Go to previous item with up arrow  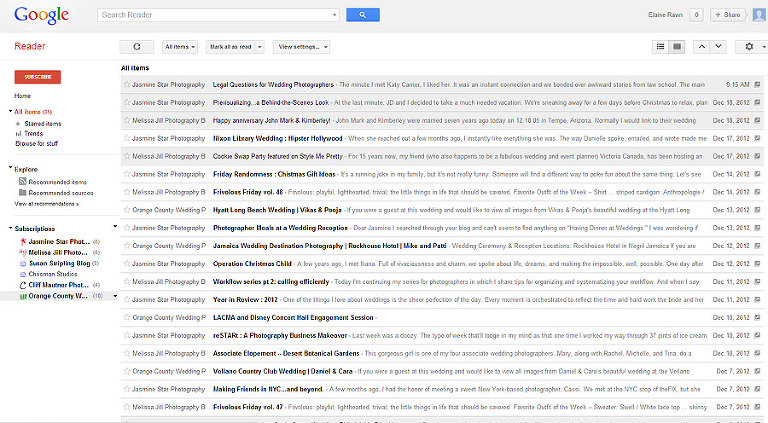tap(701, 47)
